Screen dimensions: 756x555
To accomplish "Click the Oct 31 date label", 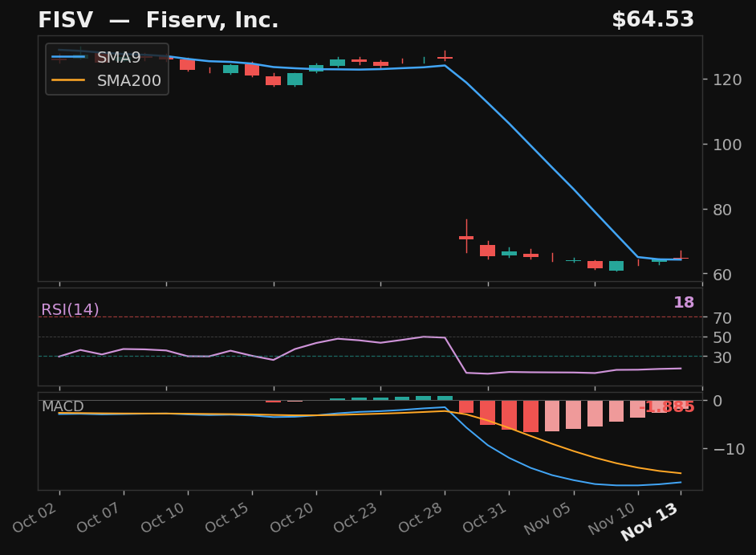I will [x=486, y=517].
